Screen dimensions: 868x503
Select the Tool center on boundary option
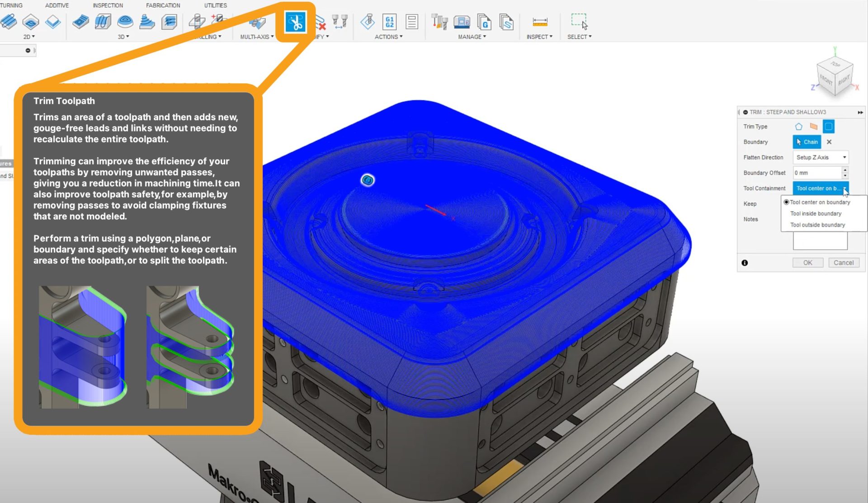click(x=820, y=202)
